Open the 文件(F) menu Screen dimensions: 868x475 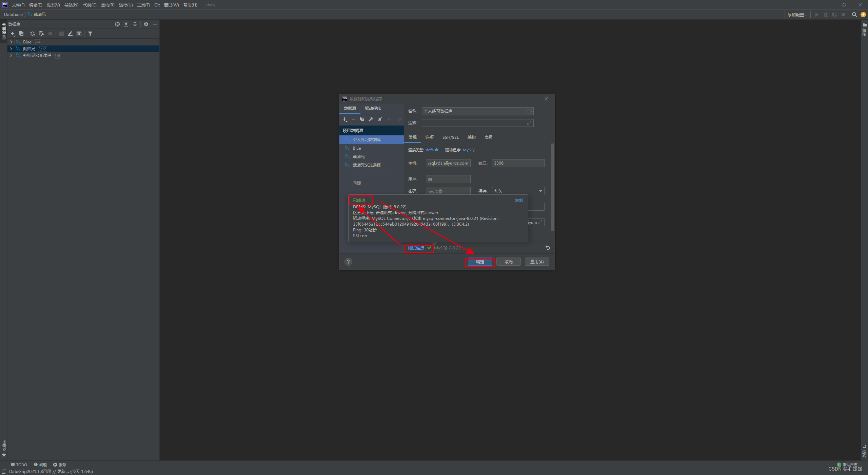[x=18, y=5]
